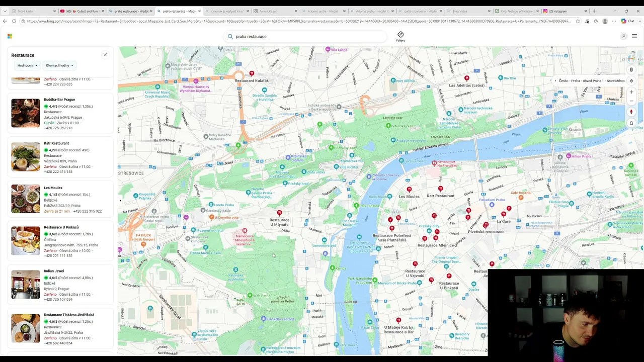This screenshot has height=362, width=644.
Task: Click the Restaurace U Pinkasů map pin
Action: [449, 276]
